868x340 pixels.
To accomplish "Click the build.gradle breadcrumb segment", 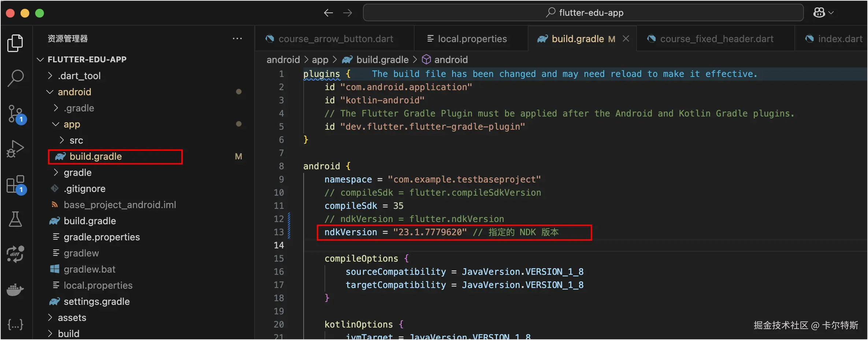I will 375,59.
